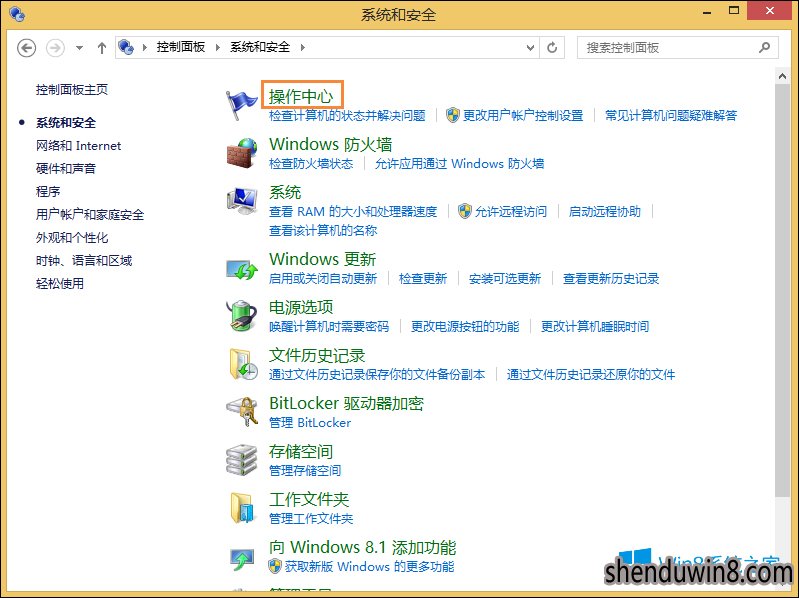Click the Storage Spaces stacked drives icon
Viewport: 799px width, 598px height.
coord(242,459)
